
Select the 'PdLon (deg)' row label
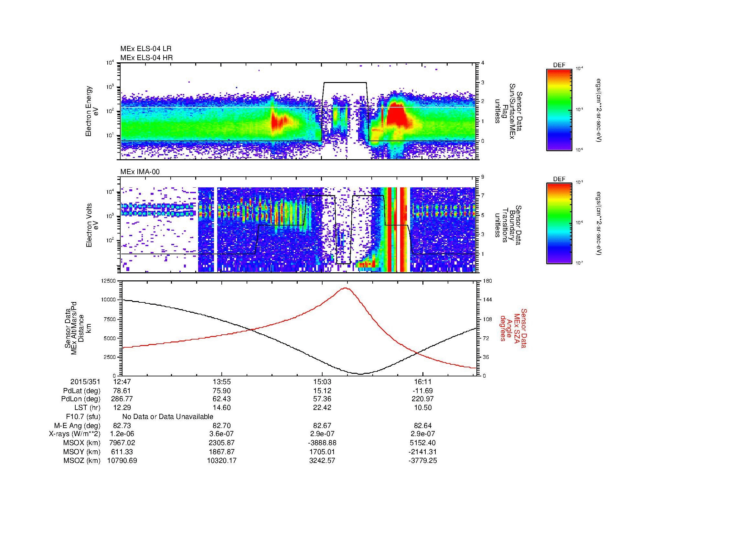coord(81,399)
